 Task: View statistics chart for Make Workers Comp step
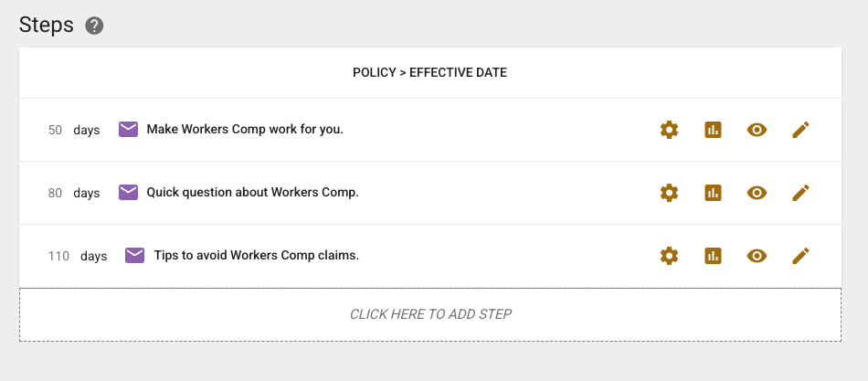713,130
